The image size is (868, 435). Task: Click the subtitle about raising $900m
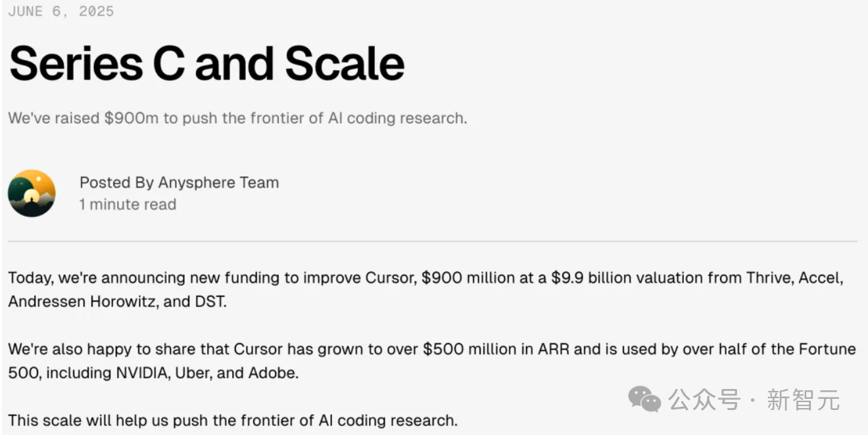[237, 118]
